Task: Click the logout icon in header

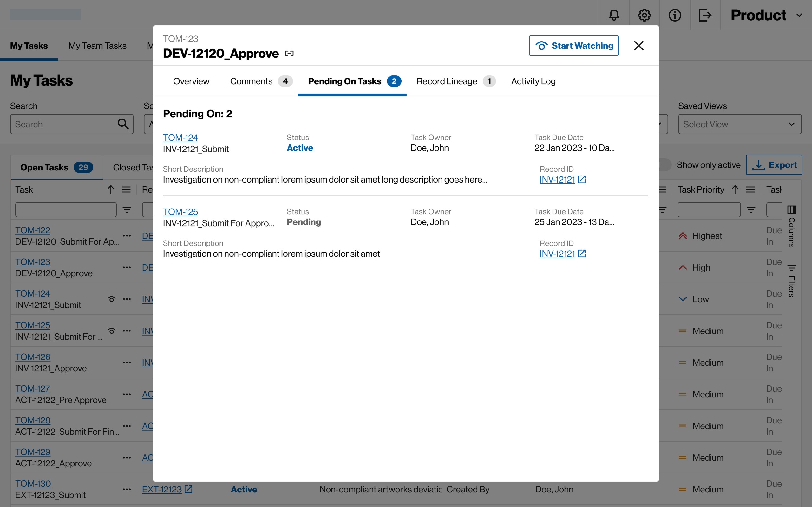Action: pos(705,15)
